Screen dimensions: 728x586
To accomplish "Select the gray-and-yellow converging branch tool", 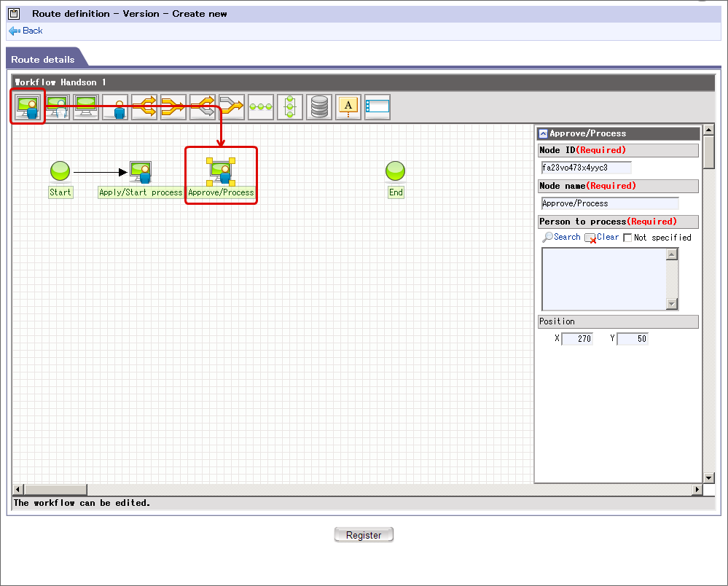I will click(232, 107).
